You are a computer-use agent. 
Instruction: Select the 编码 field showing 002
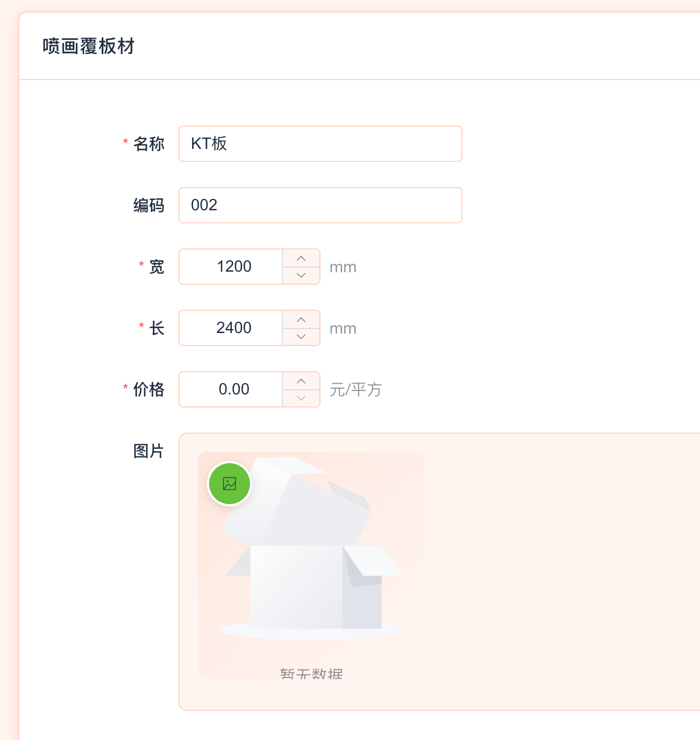320,205
